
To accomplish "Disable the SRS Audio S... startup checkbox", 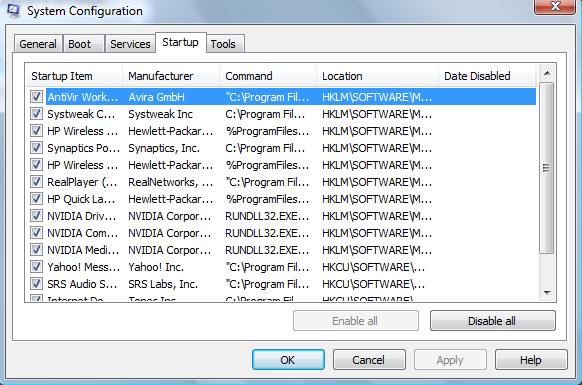I will pyautogui.click(x=36, y=284).
